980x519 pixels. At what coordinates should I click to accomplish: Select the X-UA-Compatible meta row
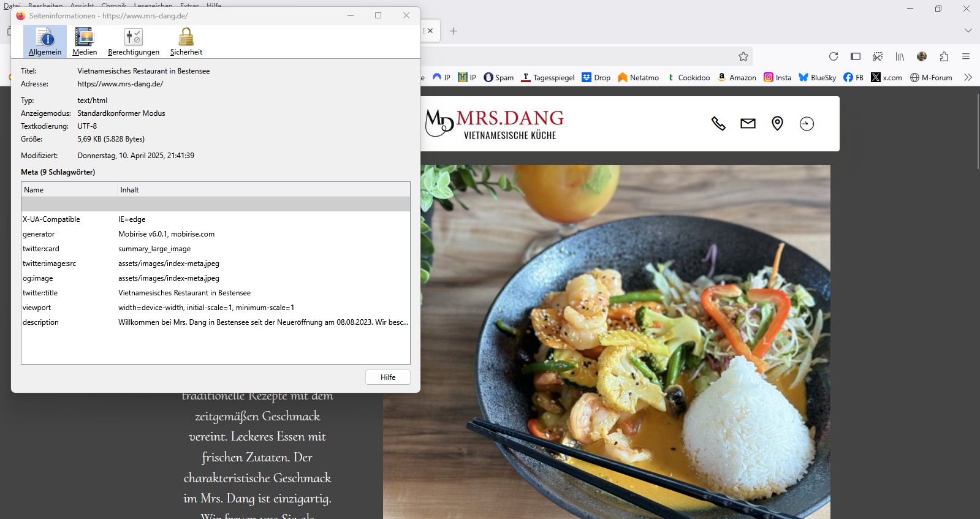tap(216, 219)
